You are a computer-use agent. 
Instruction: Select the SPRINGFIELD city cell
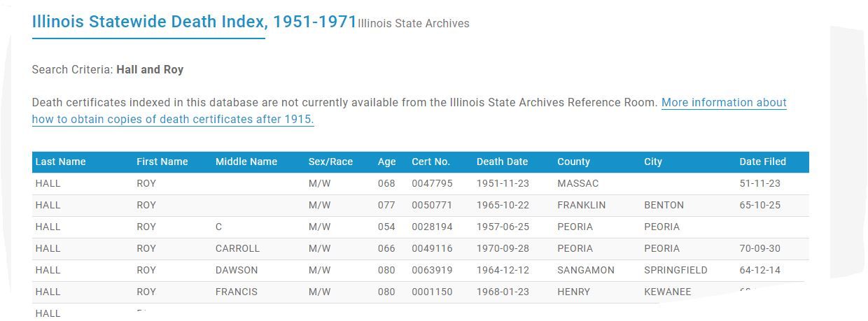coord(675,270)
